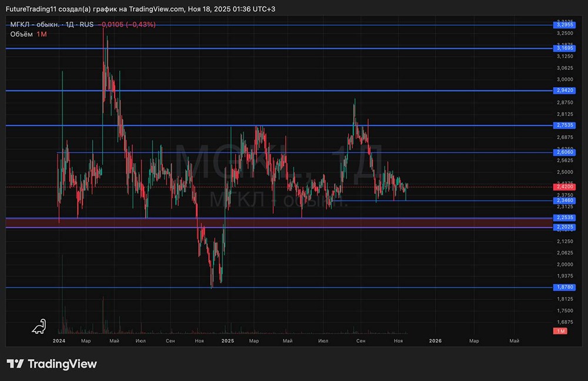
Task: Click the red 2,4200 current price label
Action: tap(564, 187)
